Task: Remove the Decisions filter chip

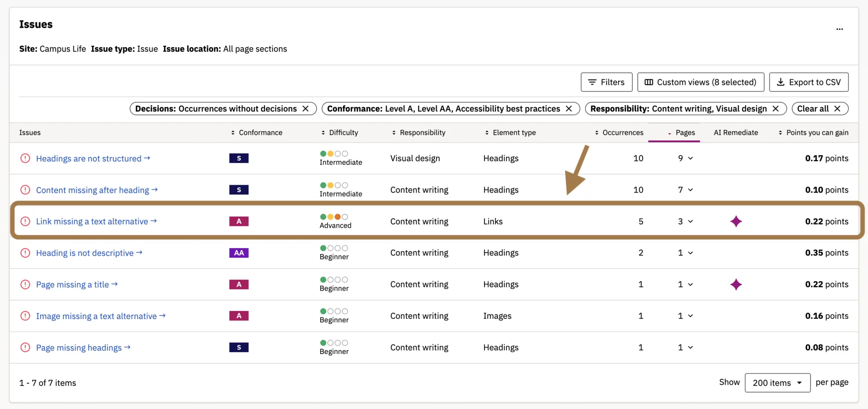Action: point(306,109)
